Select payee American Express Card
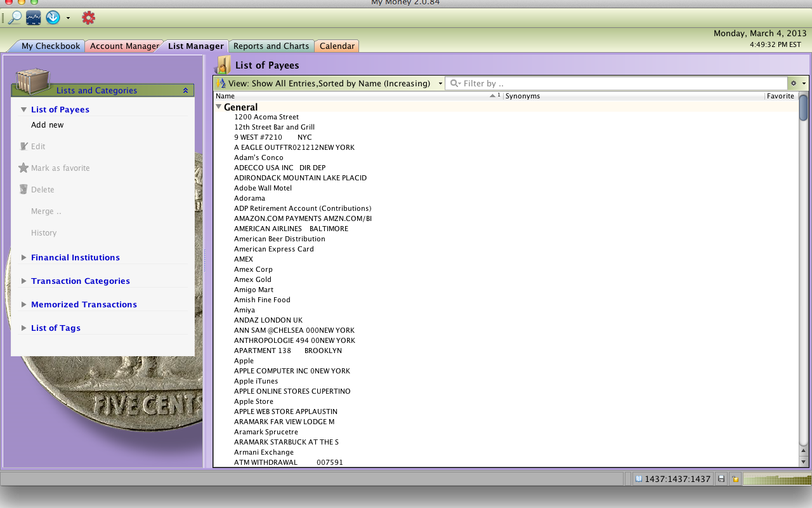 pos(274,249)
